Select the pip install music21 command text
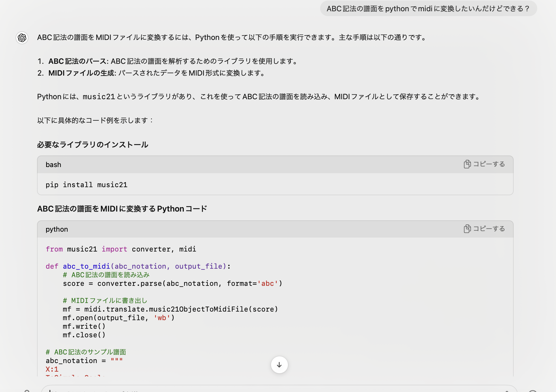The width and height of the screenshot is (556, 392). pyautogui.click(x=86, y=184)
